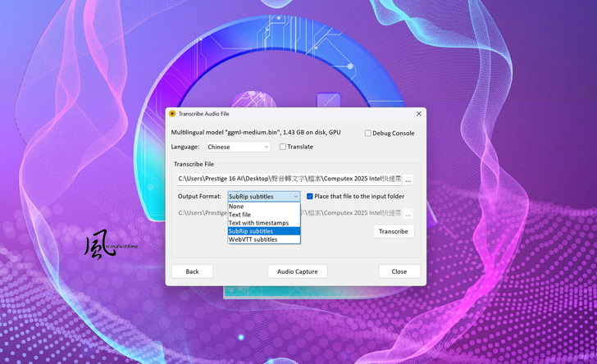Go to Audio Capture
Image resolution: width=597 pixels, height=364 pixels.
point(297,271)
